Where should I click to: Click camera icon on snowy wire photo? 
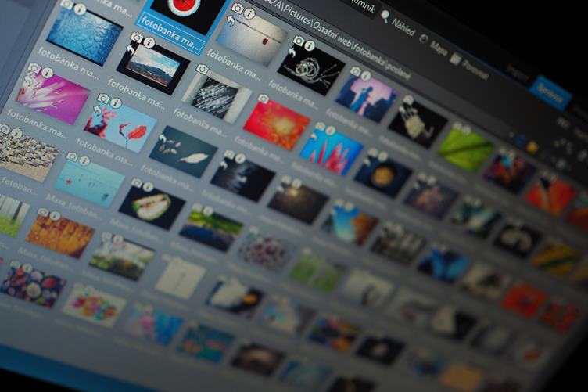pyautogui.click(x=237, y=8)
